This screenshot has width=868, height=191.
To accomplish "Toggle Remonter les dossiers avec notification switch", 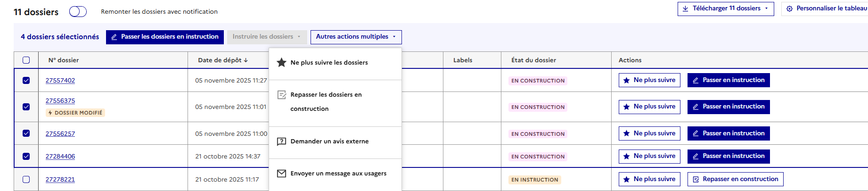I will [x=78, y=12].
